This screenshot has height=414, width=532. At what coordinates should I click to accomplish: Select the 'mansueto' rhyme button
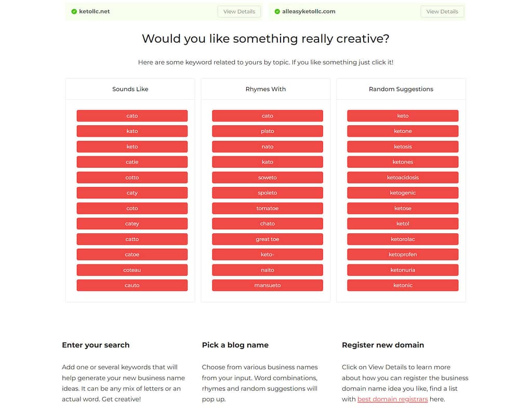268,285
